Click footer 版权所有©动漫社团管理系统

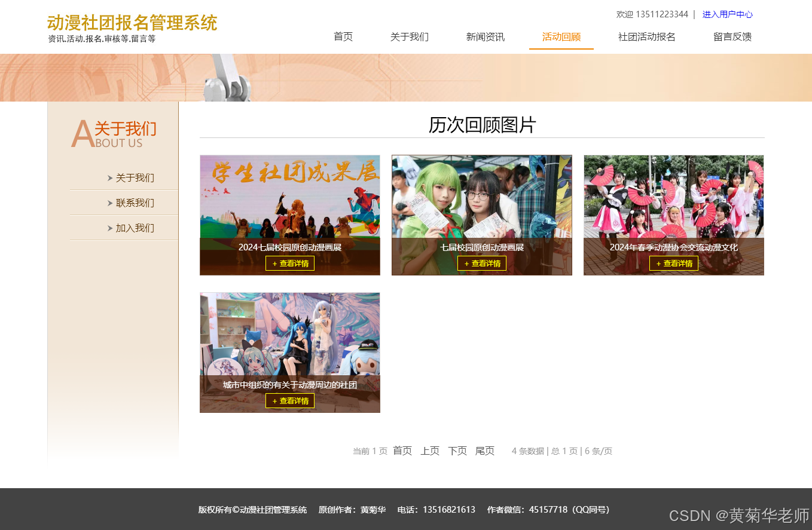click(252, 510)
